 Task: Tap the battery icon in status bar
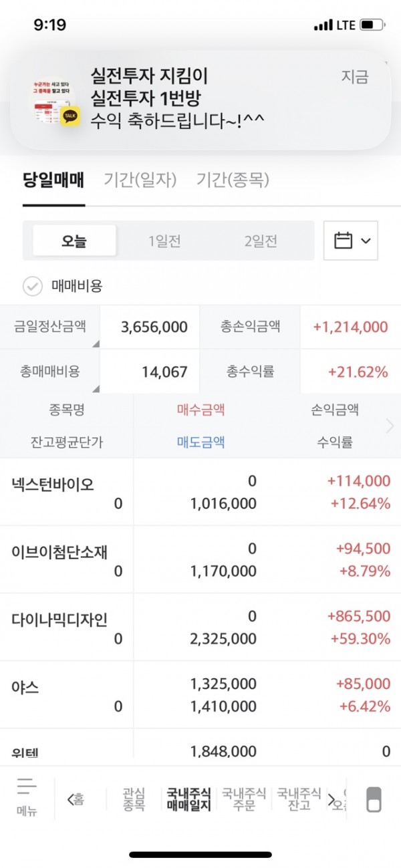(371, 25)
